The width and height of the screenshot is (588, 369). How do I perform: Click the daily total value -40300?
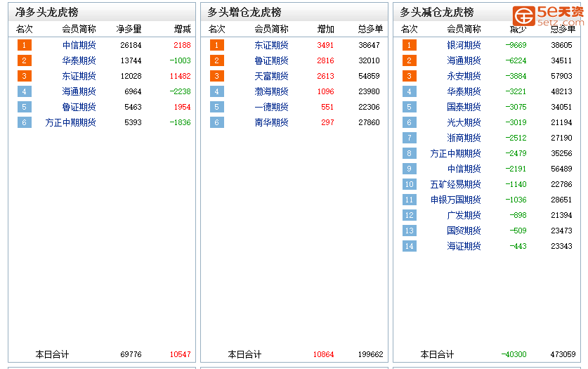514,354
